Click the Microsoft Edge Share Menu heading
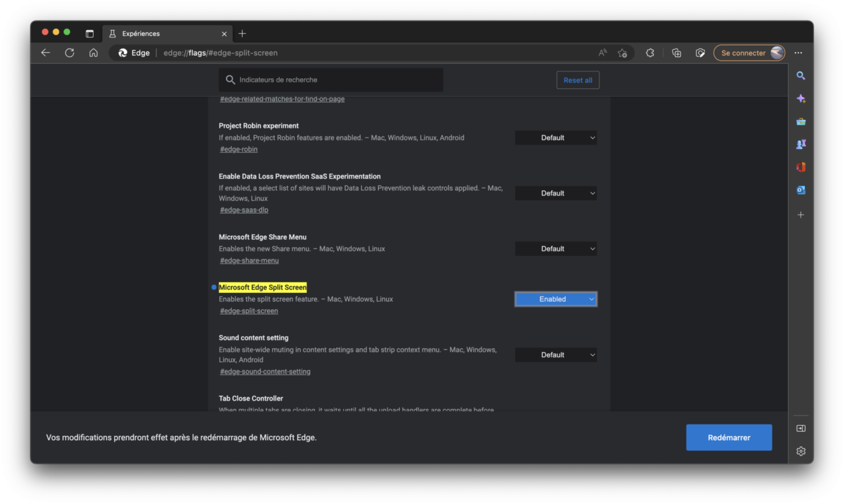 click(263, 237)
